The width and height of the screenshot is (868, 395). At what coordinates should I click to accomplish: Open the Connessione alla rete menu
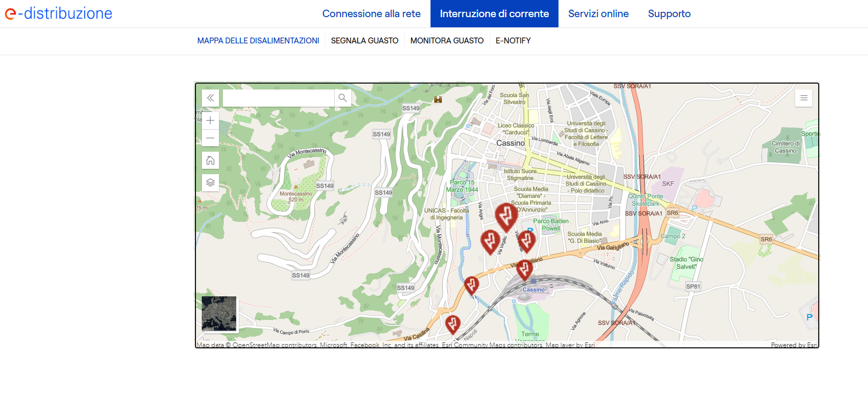click(371, 14)
